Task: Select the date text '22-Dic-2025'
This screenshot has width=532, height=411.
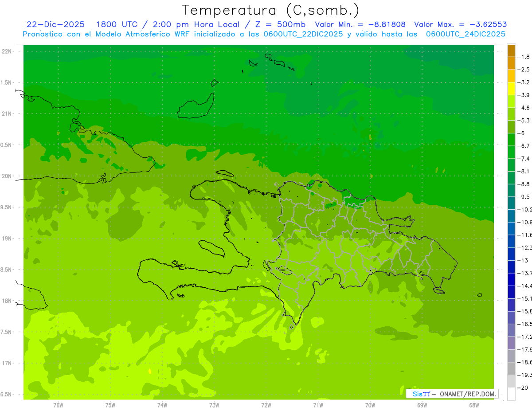Action: pos(55,24)
